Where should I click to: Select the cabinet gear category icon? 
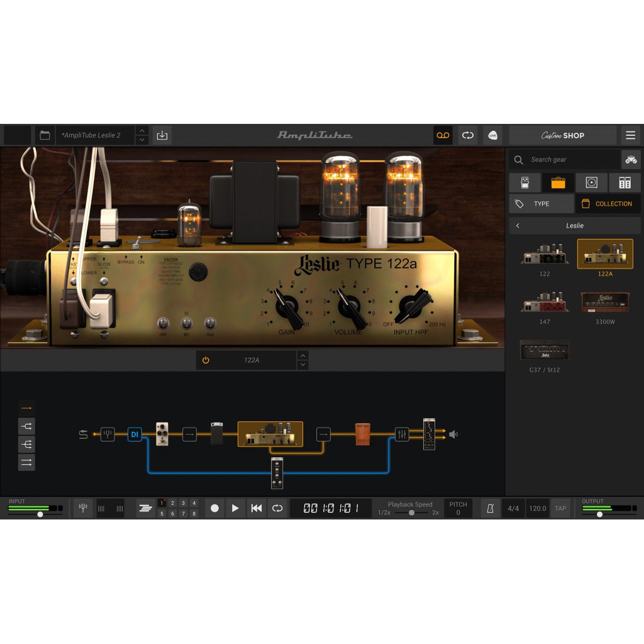click(x=591, y=182)
